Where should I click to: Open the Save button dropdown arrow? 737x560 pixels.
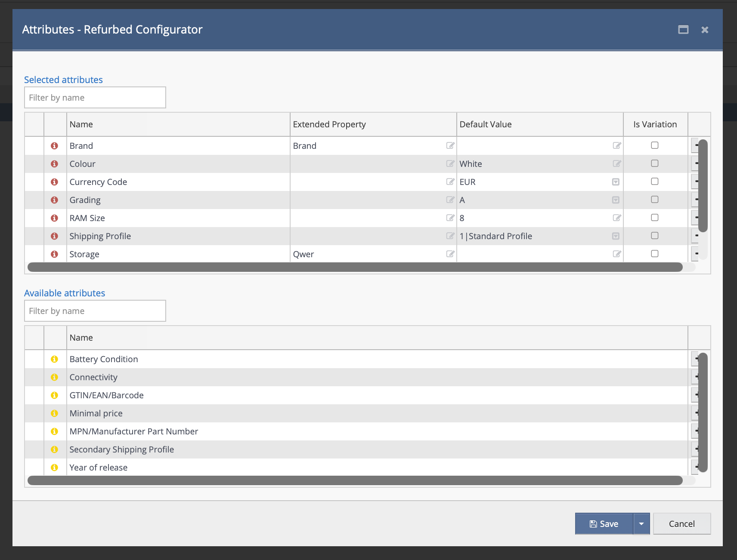tap(641, 524)
